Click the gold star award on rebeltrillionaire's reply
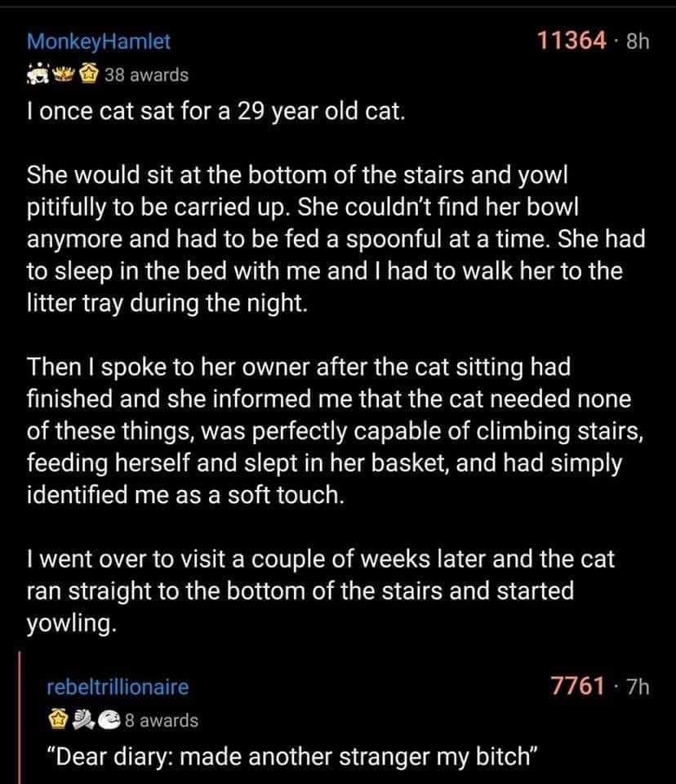This screenshot has height=784, width=676. click(56, 720)
